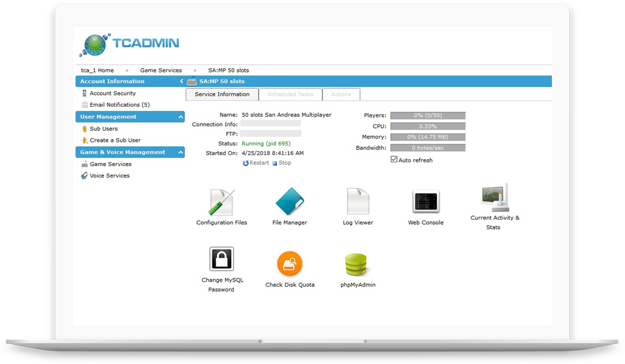Open the Create a Sub User link
The width and height of the screenshot is (625, 364).
point(115,140)
